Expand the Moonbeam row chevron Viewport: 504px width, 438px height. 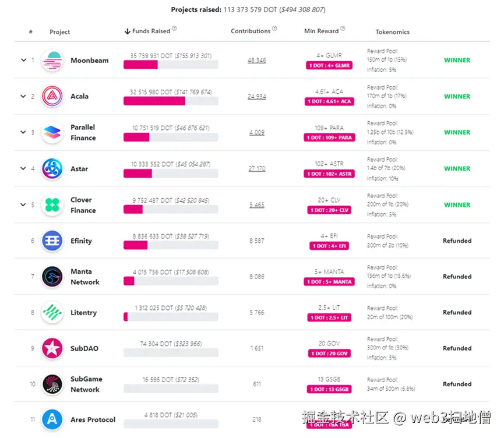point(23,60)
